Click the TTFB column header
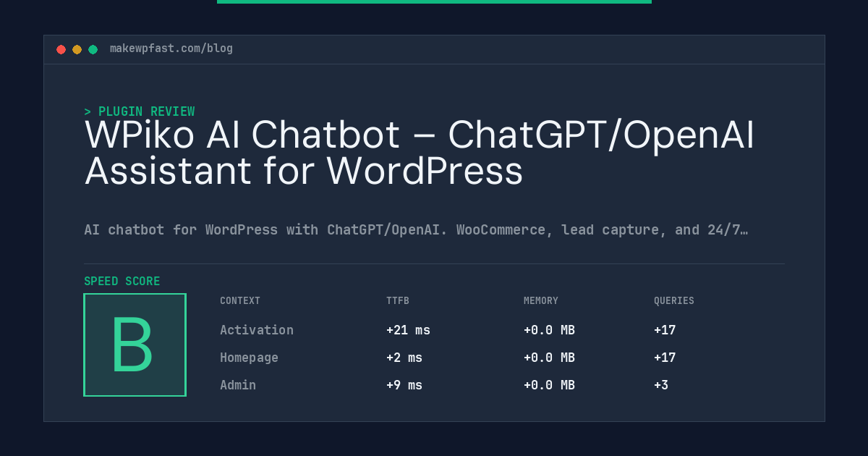The height and width of the screenshot is (456, 868). coord(398,301)
